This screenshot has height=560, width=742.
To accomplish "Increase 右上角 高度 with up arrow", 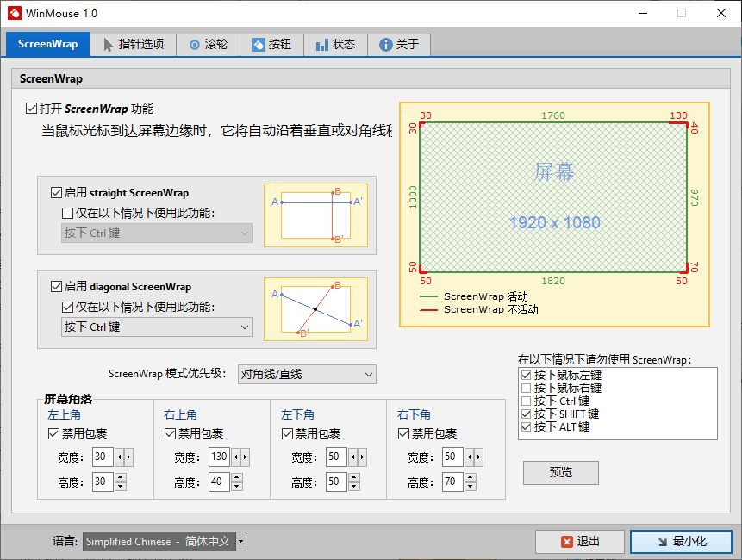I will 237,477.
